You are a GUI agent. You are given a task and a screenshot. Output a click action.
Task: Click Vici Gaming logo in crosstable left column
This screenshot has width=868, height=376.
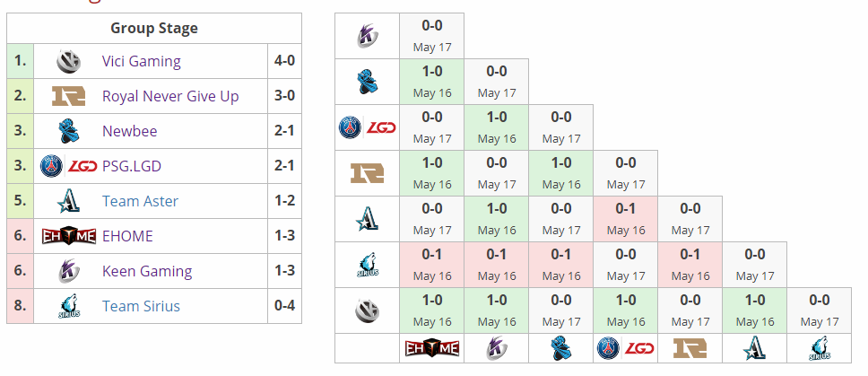coord(367,310)
